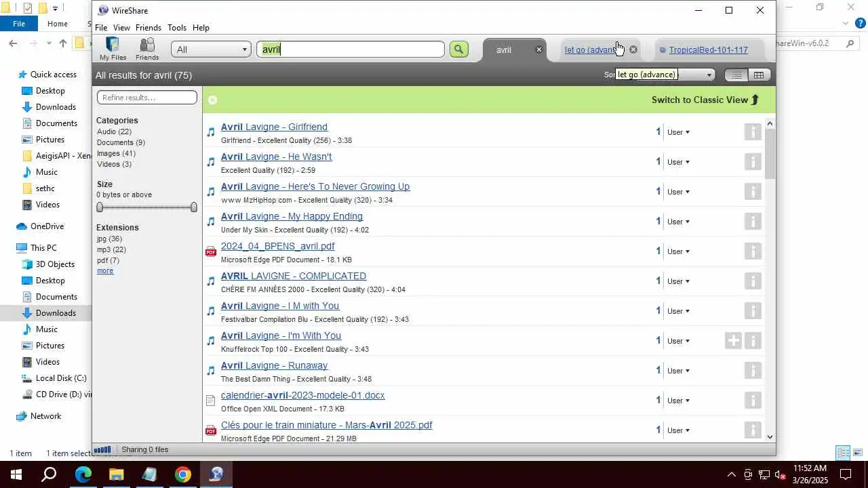Switch to list view layout

click(736, 75)
